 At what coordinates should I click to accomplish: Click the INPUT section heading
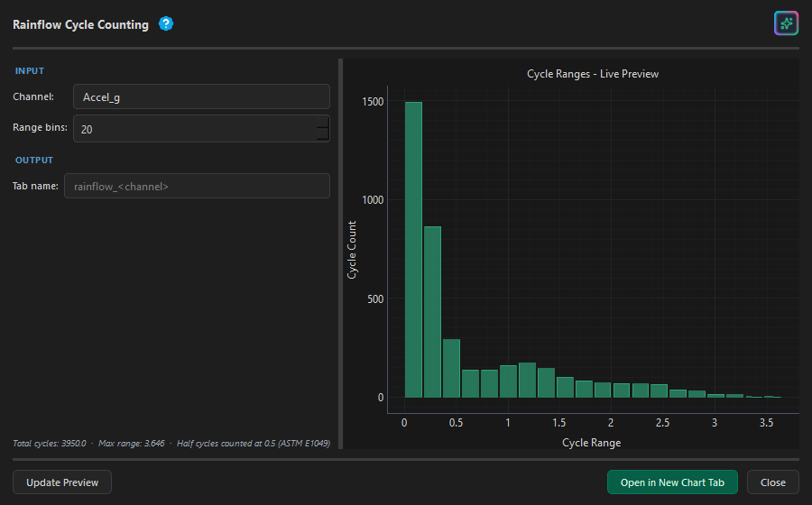tap(30, 71)
